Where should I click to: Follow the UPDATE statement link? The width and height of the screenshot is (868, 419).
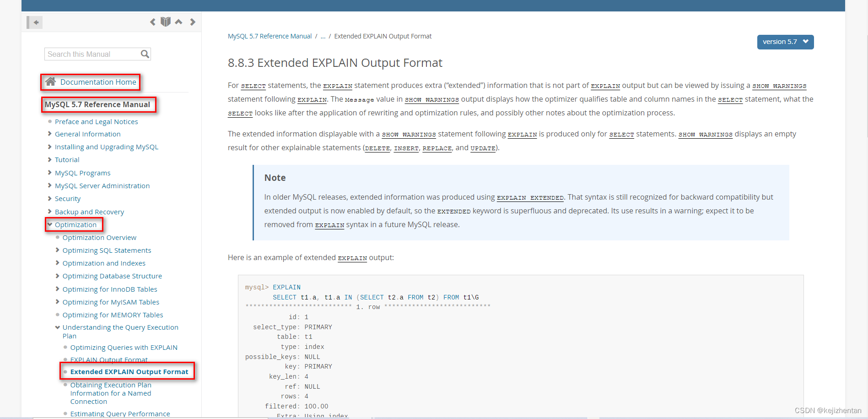coord(483,148)
